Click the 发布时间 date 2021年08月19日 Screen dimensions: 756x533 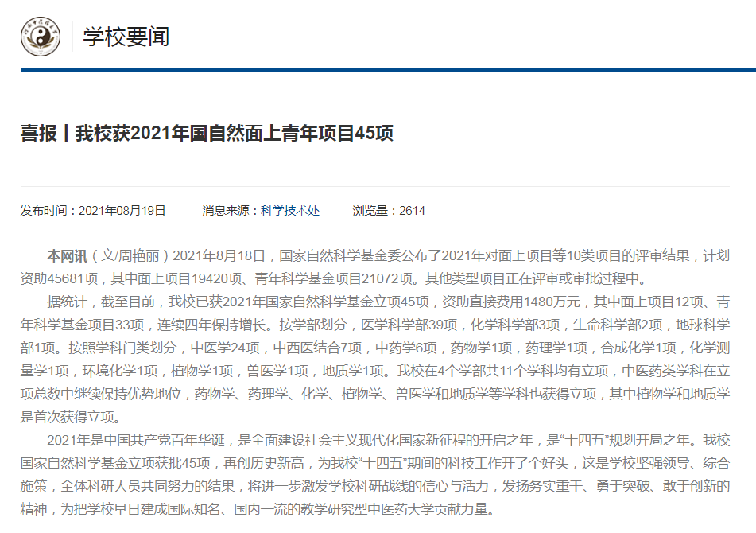[122, 211]
